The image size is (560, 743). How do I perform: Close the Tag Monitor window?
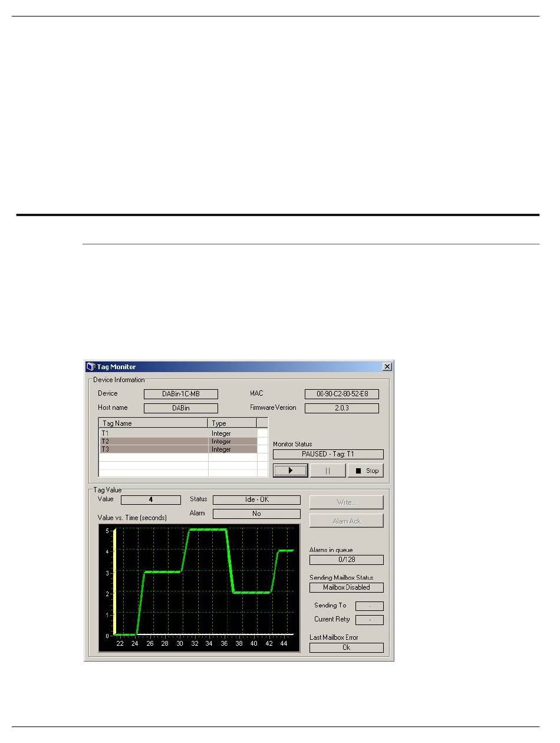[387, 367]
